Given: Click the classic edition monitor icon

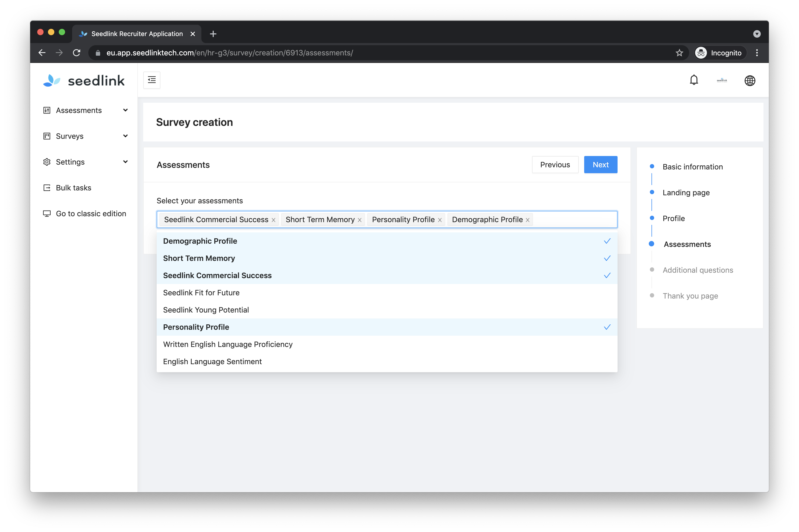Looking at the screenshot, I should (x=47, y=213).
